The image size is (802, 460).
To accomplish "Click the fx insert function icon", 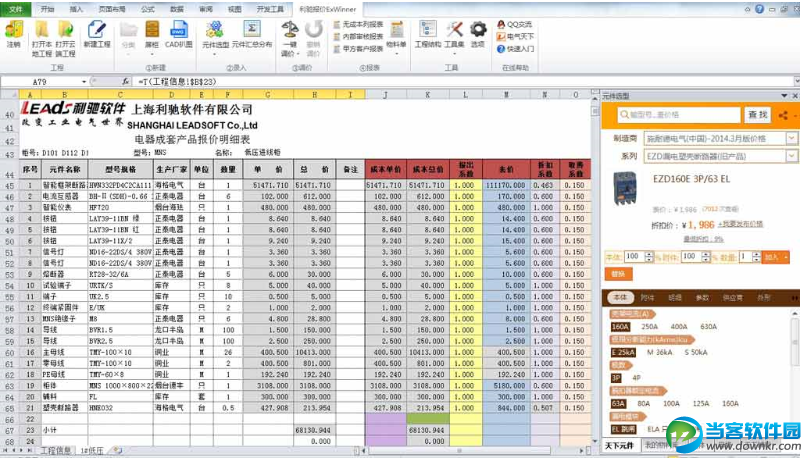I will pyautogui.click(x=125, y=81).
